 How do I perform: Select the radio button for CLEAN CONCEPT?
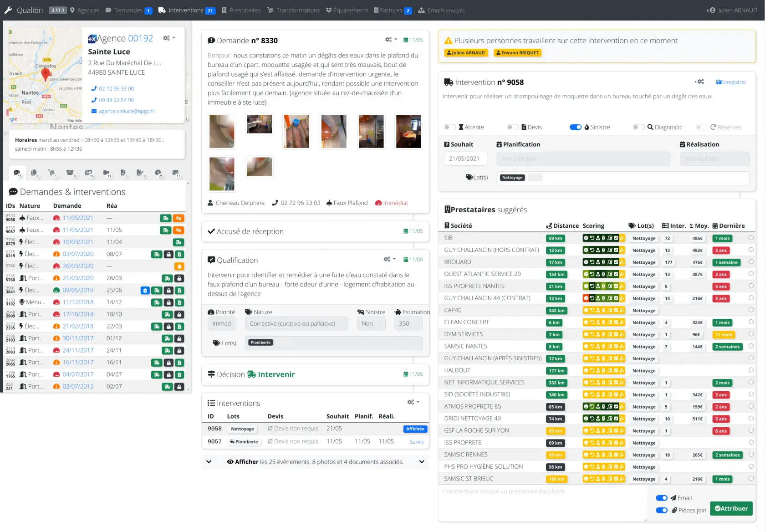pyautogui.click(x=751, y=322)
